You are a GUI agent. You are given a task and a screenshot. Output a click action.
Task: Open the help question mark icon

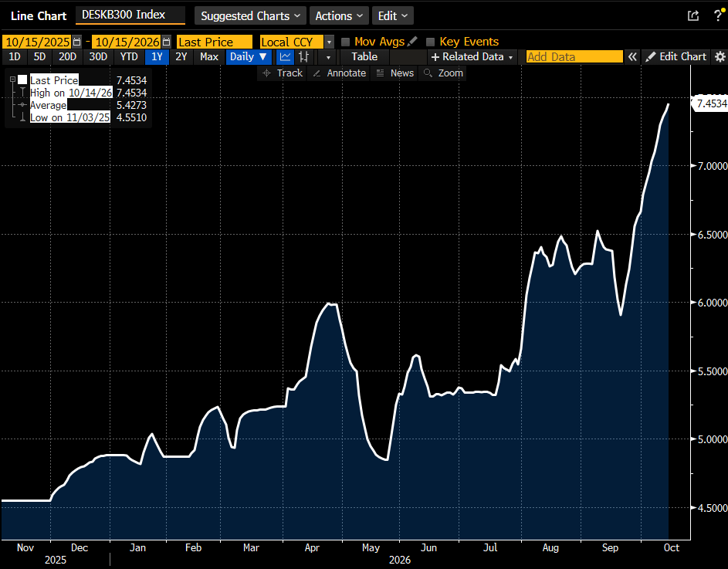click(x=718, y=15)
